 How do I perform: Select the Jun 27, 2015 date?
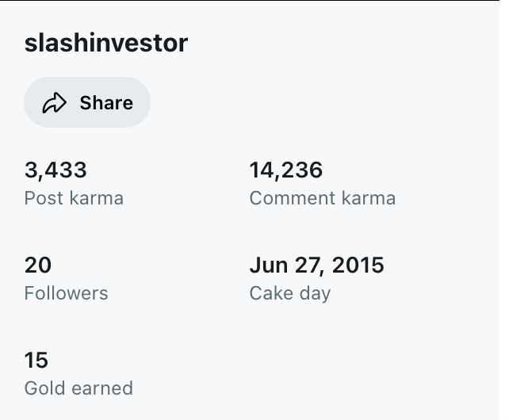tap(316, 265)
